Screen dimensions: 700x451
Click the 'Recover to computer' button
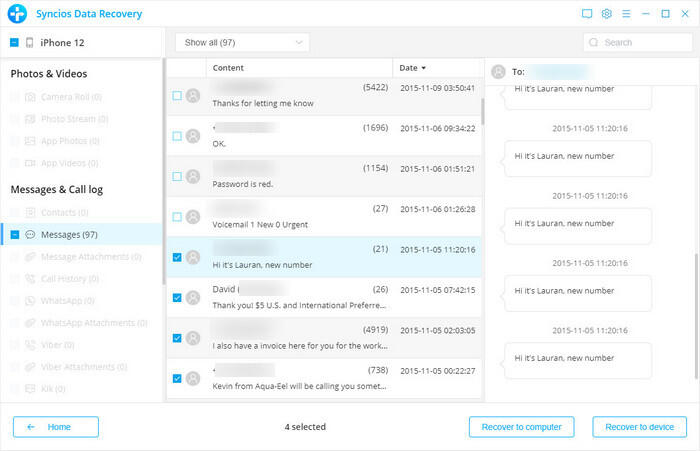521,427
